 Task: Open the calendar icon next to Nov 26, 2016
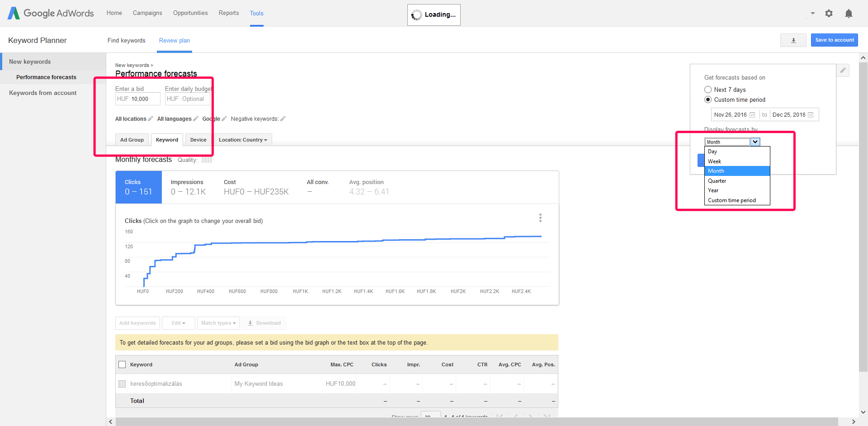click(x=752, y=115)
